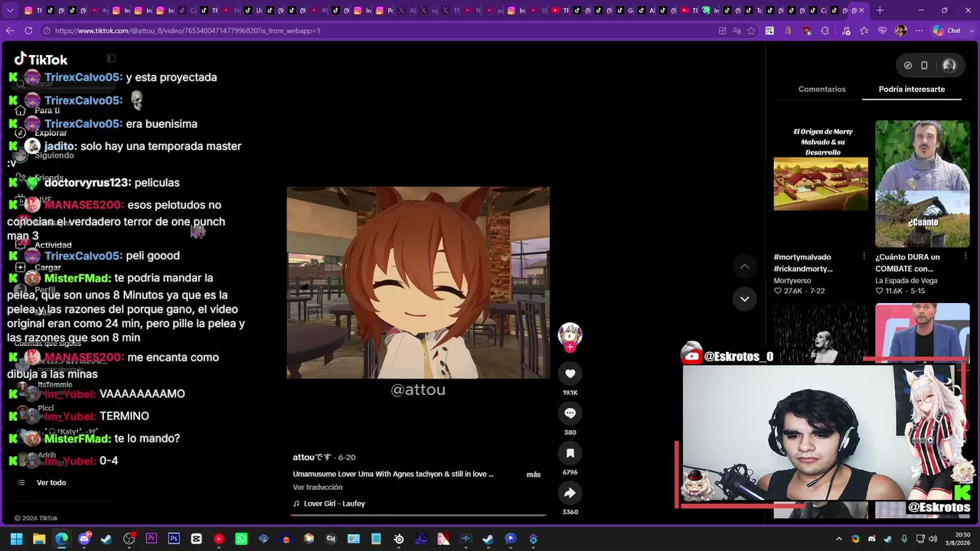Open the Mortyverso channel link

(x=792, y=281)
